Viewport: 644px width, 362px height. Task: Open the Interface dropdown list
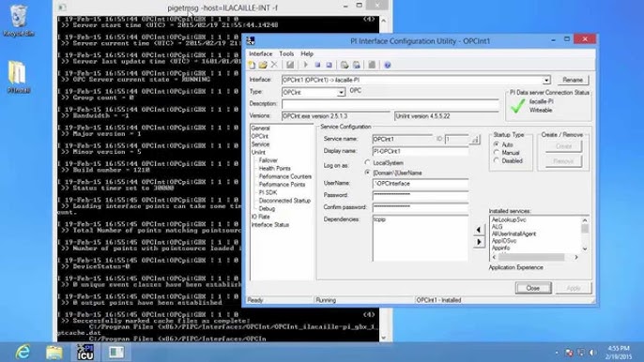point(546,80)
